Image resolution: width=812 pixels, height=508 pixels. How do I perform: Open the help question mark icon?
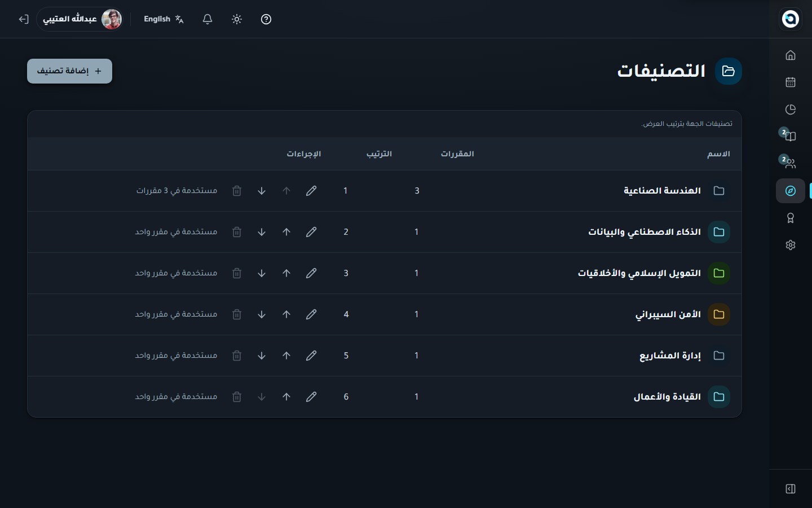coord(266,19)
